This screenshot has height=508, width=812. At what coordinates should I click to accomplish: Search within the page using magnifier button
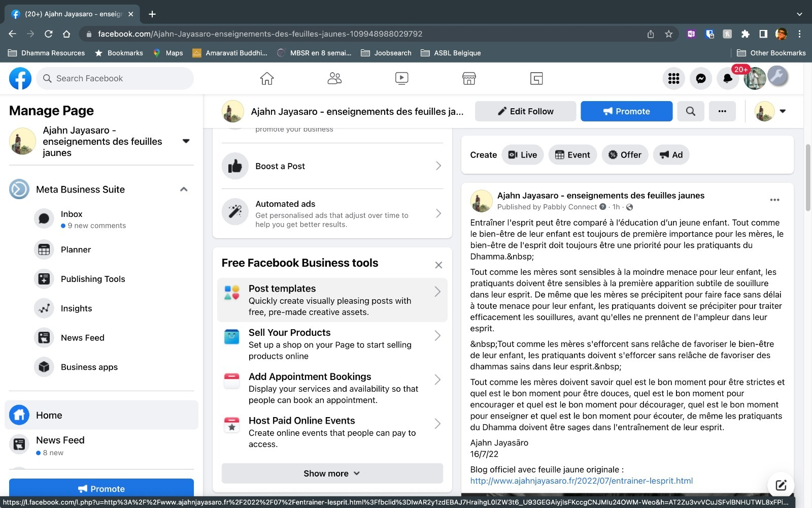click(691, 111)
